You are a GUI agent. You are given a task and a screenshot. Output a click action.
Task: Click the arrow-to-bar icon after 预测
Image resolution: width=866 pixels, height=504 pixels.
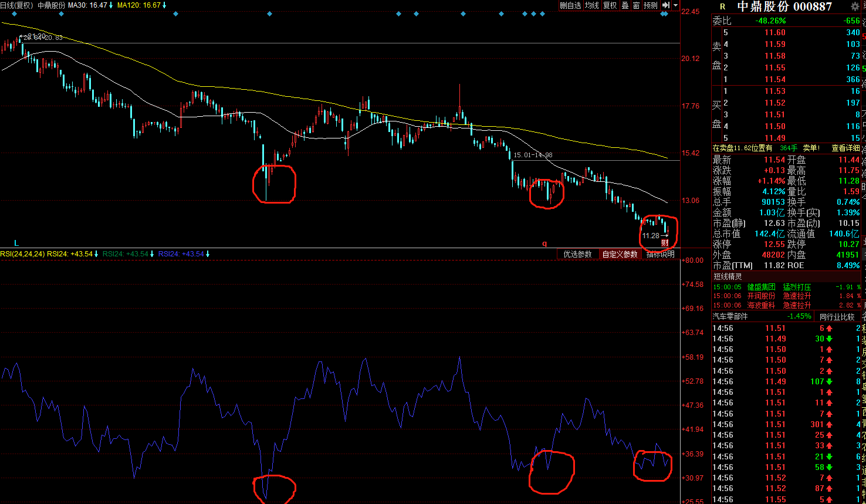click(665, 5)
